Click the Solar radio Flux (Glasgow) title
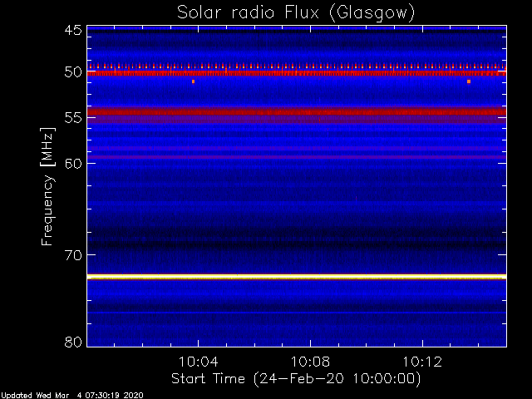 point(296,13)
